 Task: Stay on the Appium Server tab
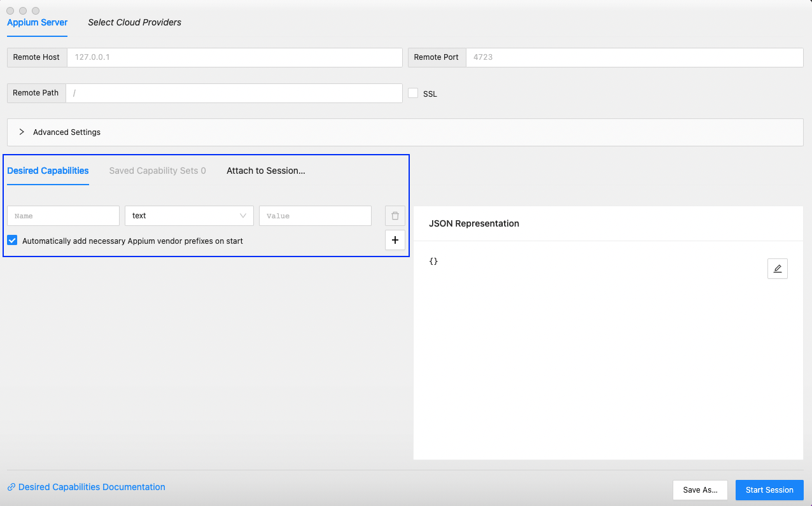[37, 22]
